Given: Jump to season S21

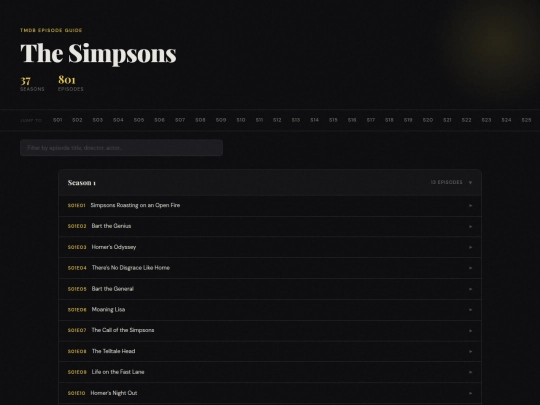Looking at the screenshot, I should coord(447,120).
